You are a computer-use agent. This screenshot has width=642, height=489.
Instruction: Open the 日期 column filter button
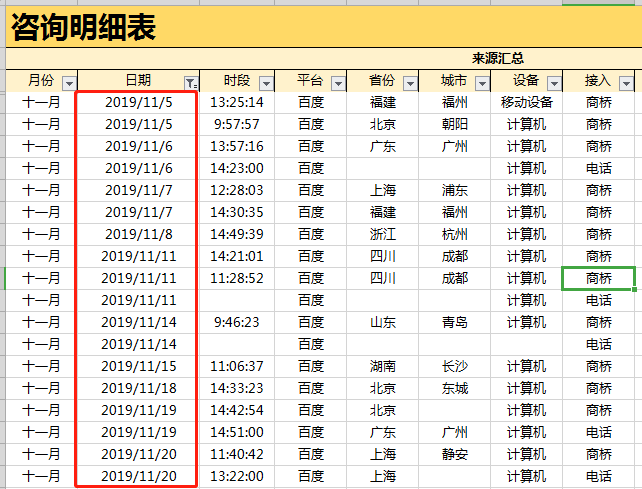191,83
